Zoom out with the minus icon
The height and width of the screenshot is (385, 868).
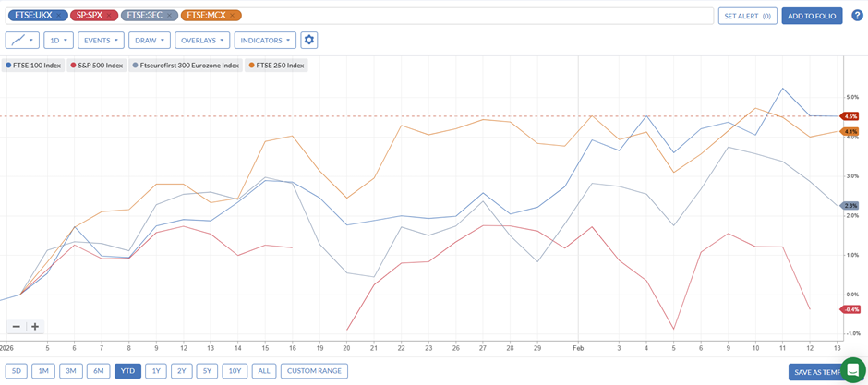(16, 327)
